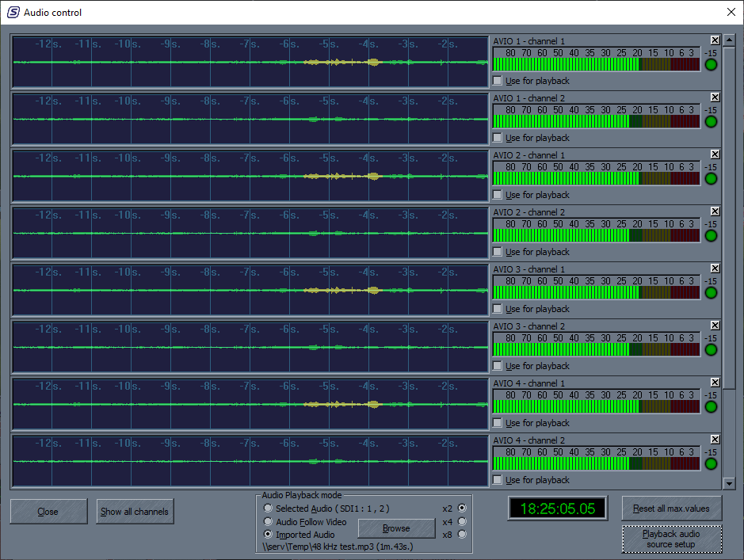744x560 pixels.
Task: Click the AVIO 1 channel 1 waveform display
Action: pos(250,63)
